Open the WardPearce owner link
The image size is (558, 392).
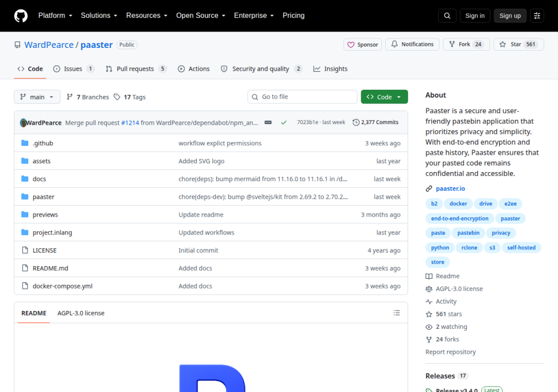point(48,45)
